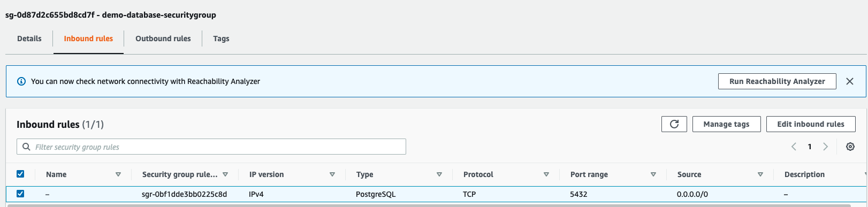This screenshot has width=868, height=207.
Task: Sort by Name column arrow
Action: [x=118, y=174]
